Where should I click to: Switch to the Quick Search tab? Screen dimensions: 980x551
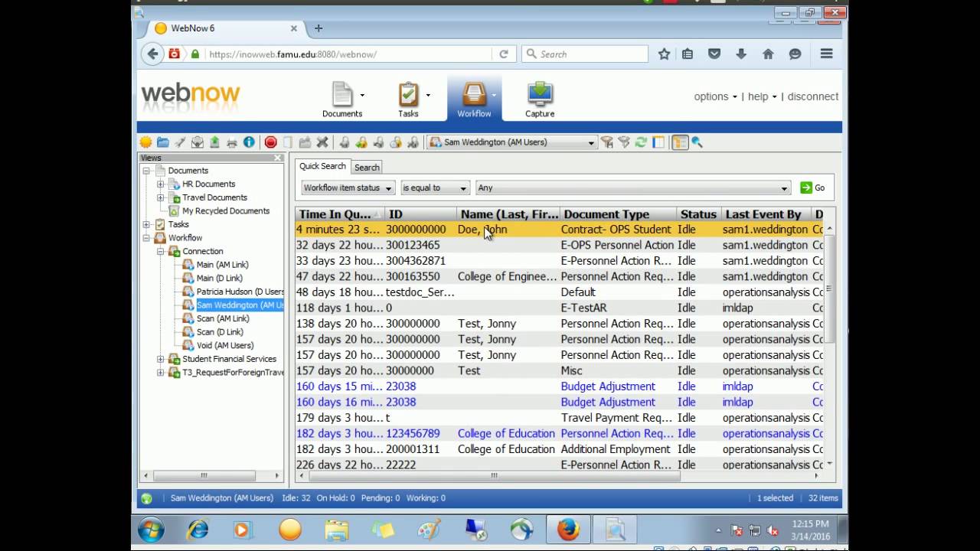[x=322, y=166]
